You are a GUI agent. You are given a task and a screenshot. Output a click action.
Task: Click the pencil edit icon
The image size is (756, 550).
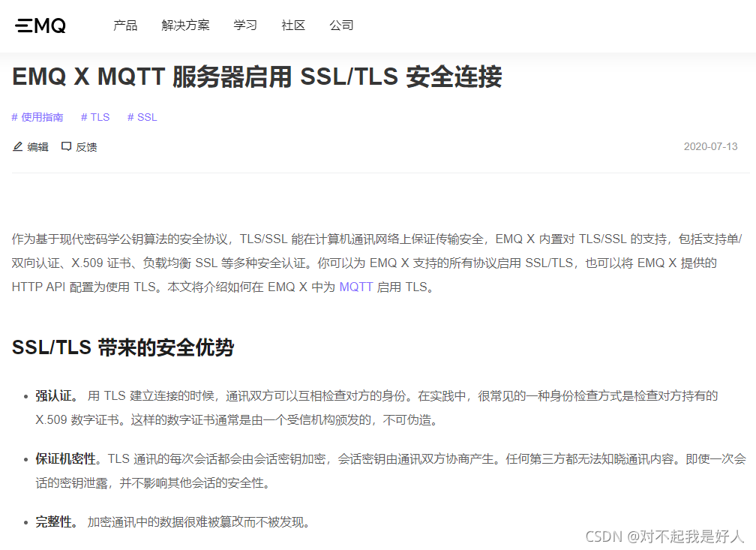pyautogui.click(x=18, y=146)
